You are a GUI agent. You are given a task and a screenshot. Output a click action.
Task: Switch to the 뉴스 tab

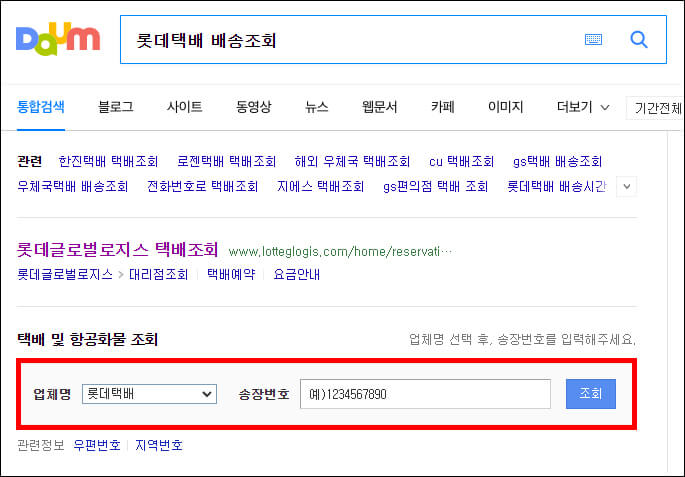point(317,107)
